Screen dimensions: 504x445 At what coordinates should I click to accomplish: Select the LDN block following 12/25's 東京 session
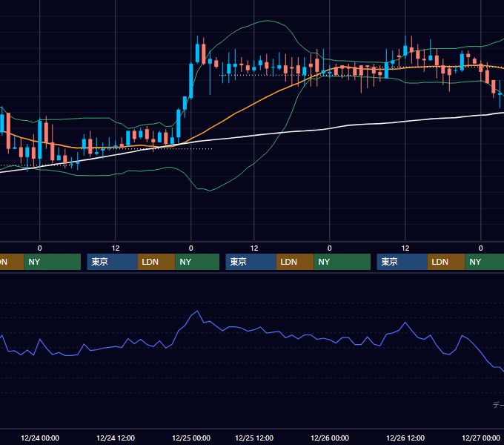click(x=295, y=262)
